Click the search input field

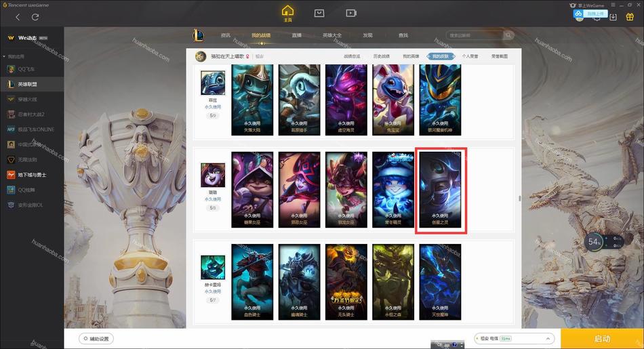(475, 35)
